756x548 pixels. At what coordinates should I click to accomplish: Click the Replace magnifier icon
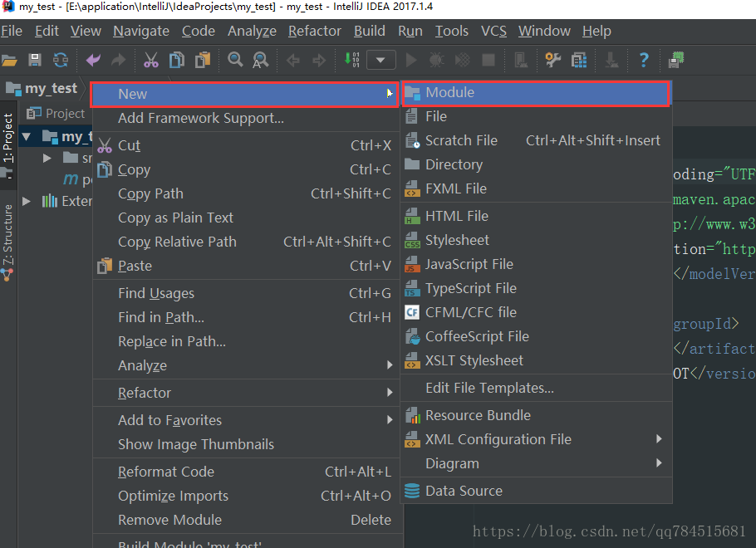click(x=261, y=60)
